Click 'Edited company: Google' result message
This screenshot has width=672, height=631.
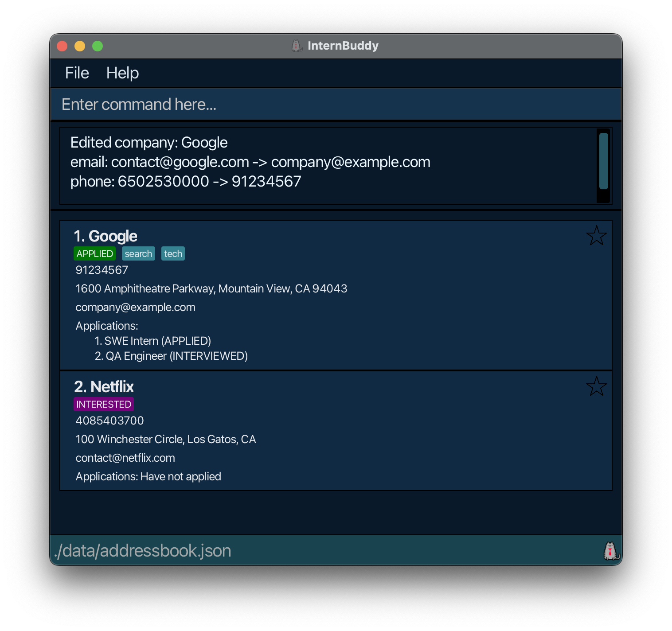click(x=149, y=143)
